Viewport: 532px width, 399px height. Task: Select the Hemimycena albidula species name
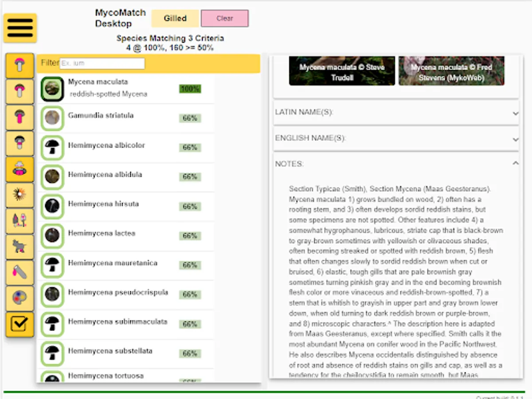(x=105, y=174)
